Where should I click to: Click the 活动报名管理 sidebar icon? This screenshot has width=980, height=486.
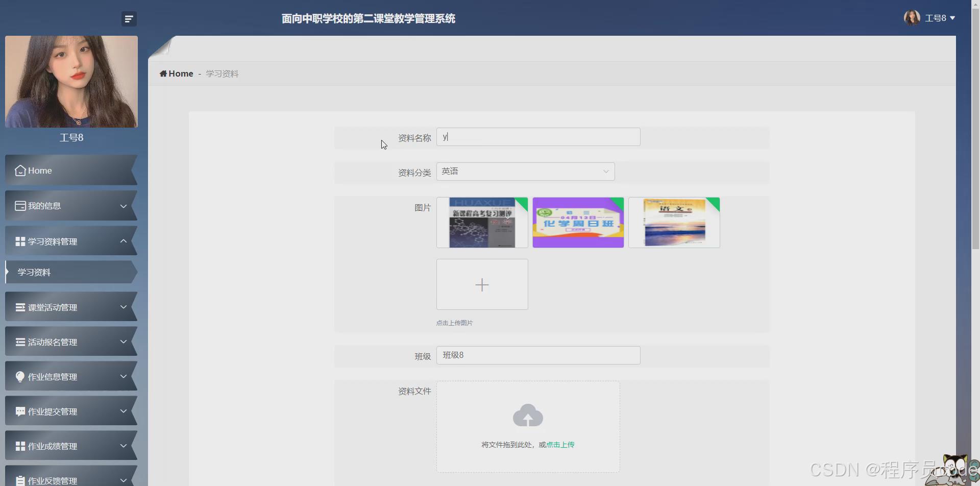pyautogui.click(x=20, y=342)
